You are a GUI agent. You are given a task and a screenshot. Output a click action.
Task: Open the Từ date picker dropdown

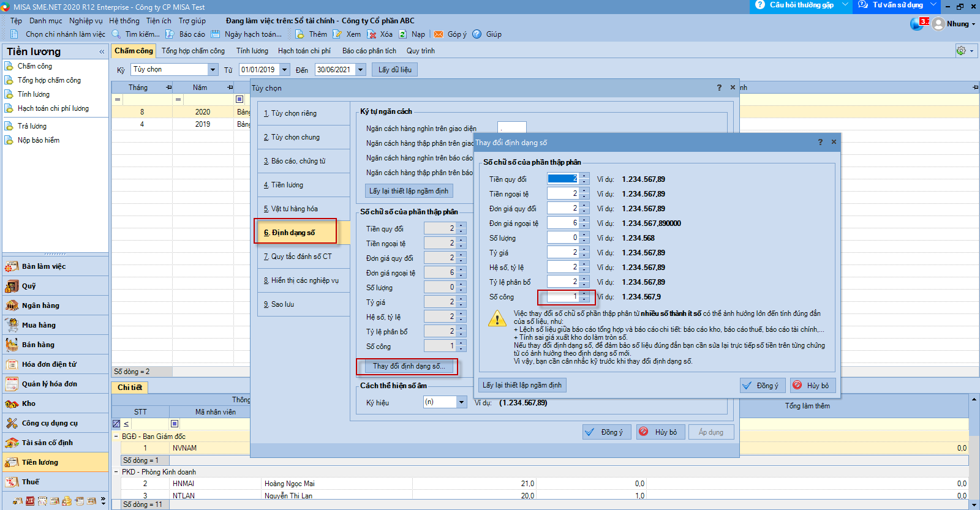(284, 70)
